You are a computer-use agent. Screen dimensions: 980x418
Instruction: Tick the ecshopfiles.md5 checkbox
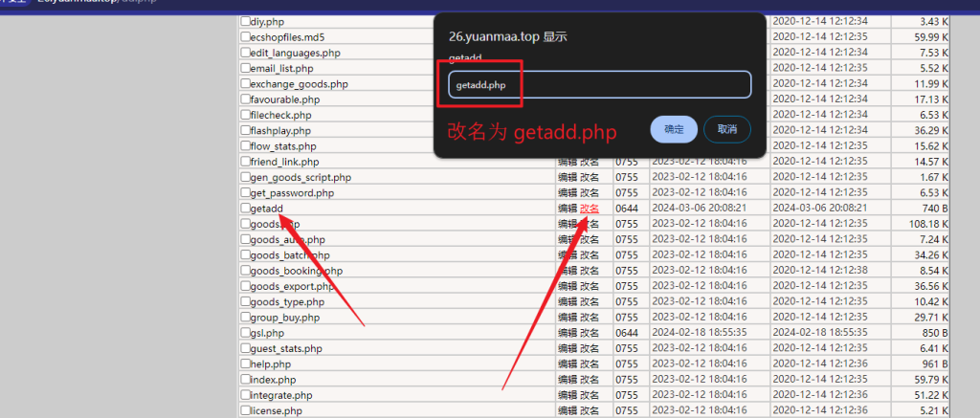245,37
